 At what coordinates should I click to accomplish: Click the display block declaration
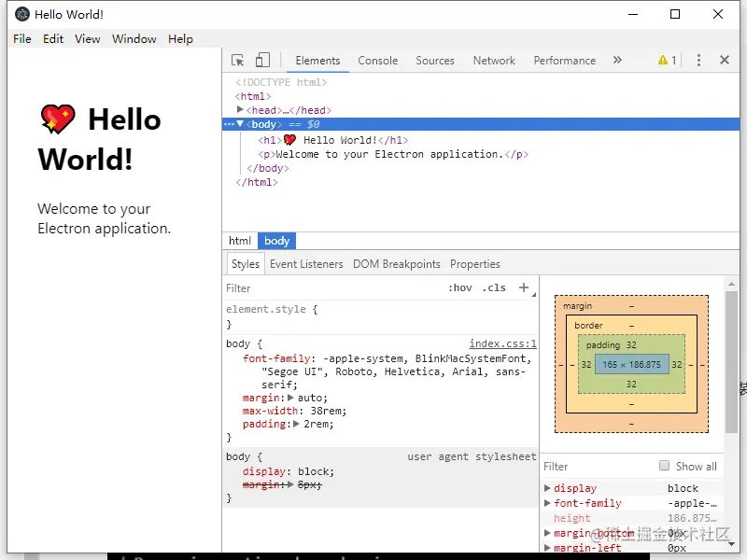pos(289,471)
